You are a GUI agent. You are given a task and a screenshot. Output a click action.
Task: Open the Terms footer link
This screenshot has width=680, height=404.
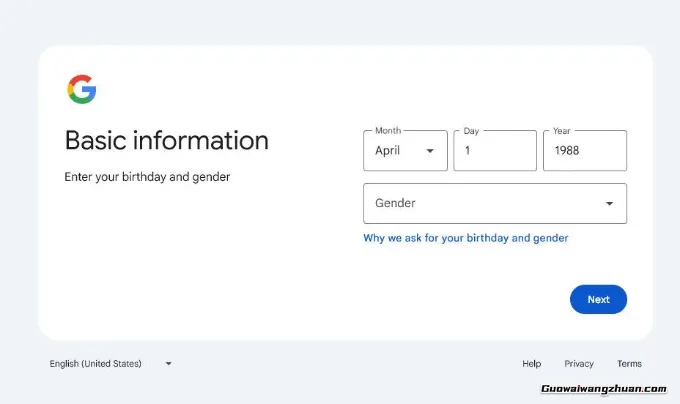click(x=629, y=364)
